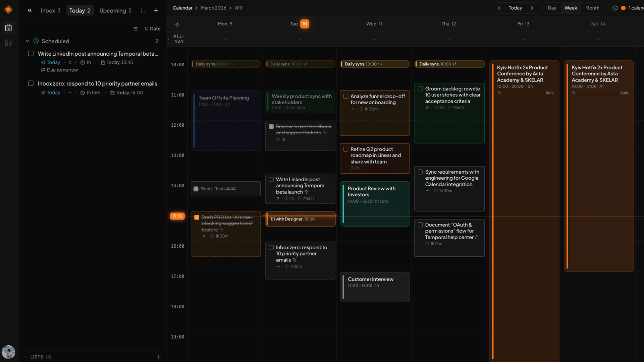Click the orange calendar color dot
The image size is (644, 362).
point(623,8)
